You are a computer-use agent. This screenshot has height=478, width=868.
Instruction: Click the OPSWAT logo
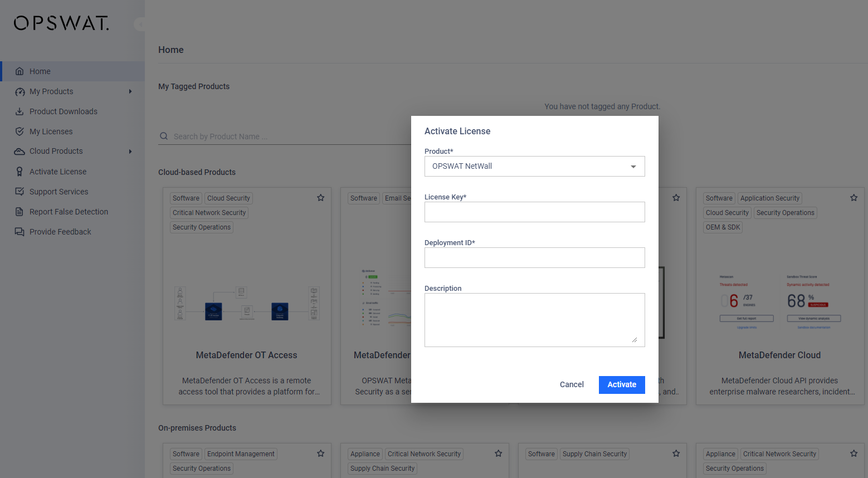61,23
